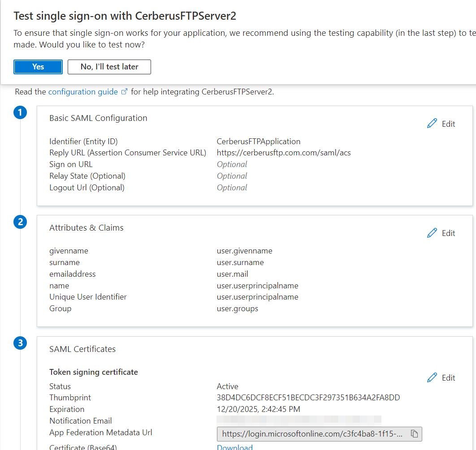Click the step 2 number badge
Screen dimensions: 476x450
tap(20, 222)
